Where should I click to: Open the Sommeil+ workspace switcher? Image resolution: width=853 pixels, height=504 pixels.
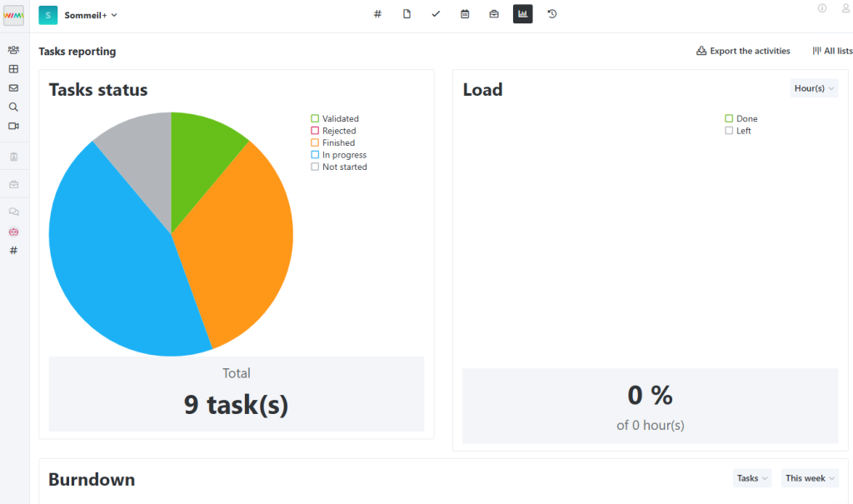pos(90,15)
